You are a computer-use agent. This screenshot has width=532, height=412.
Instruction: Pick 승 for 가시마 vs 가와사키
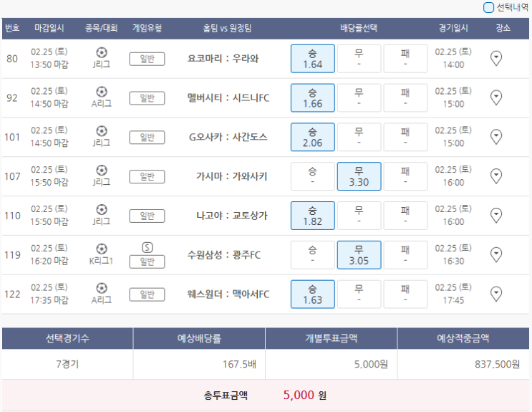coord(312,176)
